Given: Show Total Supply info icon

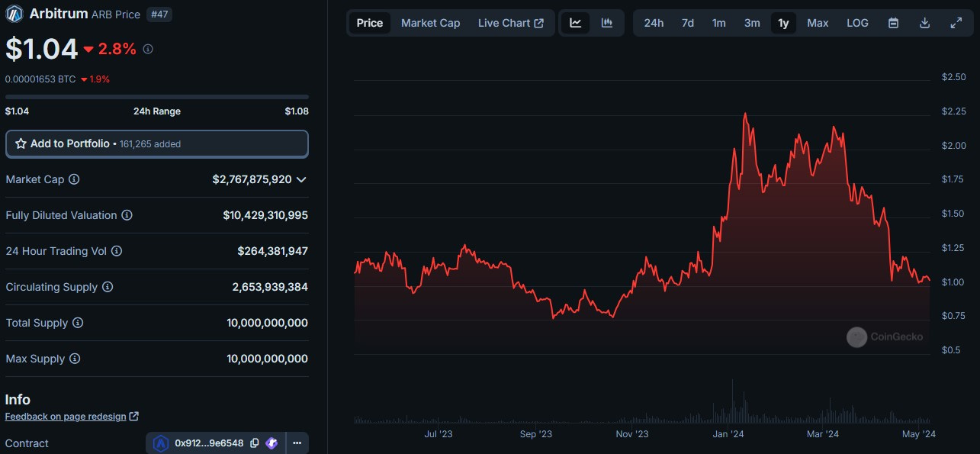Looking at the screenshot, I should [77, 323].
